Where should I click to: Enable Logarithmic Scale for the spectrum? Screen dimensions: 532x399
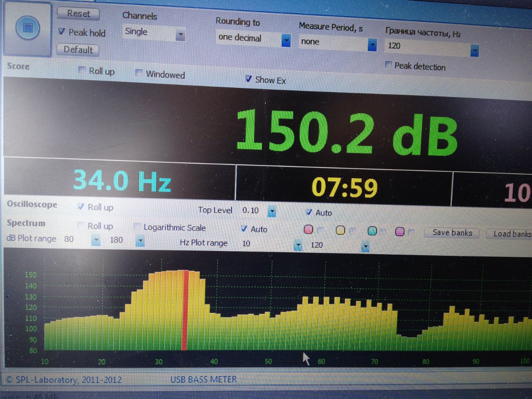click(136, 227)
